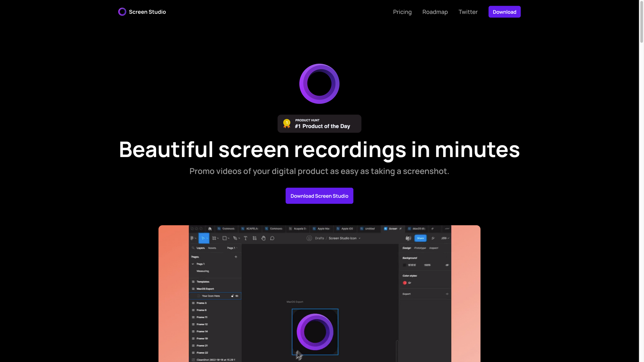The width and height of the screenshot is (644, 362).
Task: Switch to the Assets tab
Action: (212, 248)
